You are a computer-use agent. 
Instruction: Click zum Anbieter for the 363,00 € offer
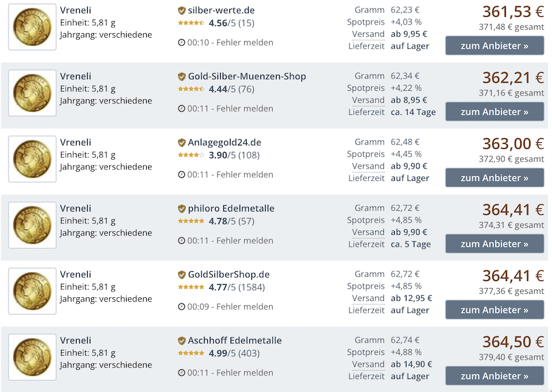494,178
